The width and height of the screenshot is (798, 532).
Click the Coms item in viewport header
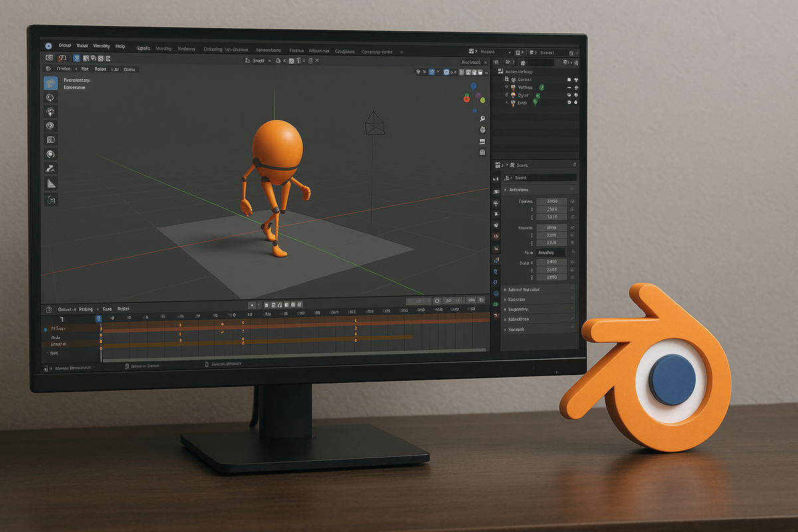click(x=129, y=68)
